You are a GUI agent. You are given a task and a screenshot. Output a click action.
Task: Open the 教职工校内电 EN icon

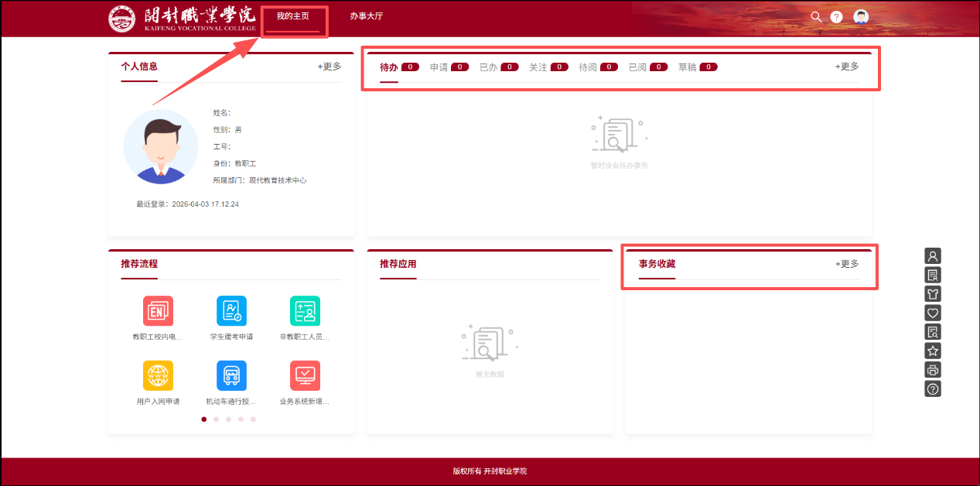click(x=158, y=311)
